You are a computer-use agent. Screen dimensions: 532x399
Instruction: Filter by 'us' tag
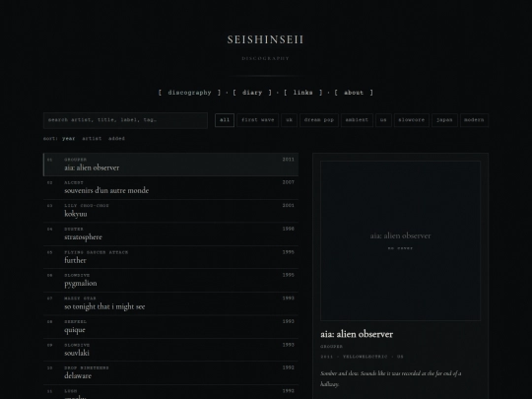click(383, 120)
